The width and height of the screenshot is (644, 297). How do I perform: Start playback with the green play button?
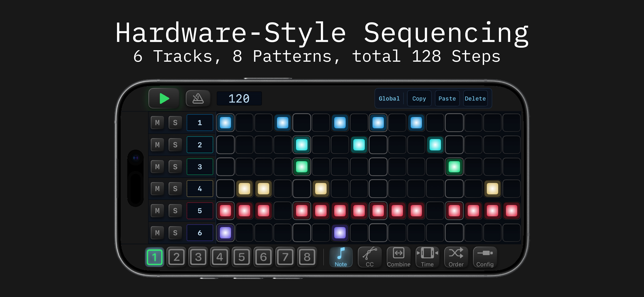pos(164,98)
